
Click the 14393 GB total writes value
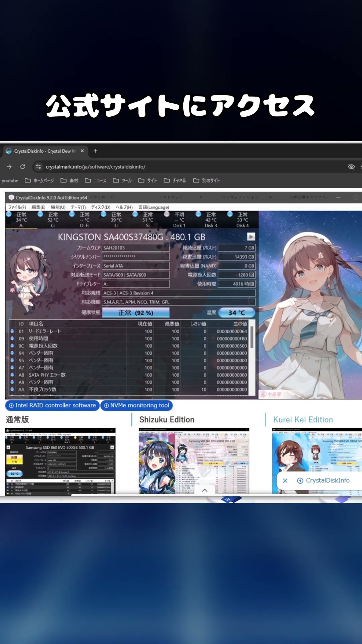pos(236,257)
